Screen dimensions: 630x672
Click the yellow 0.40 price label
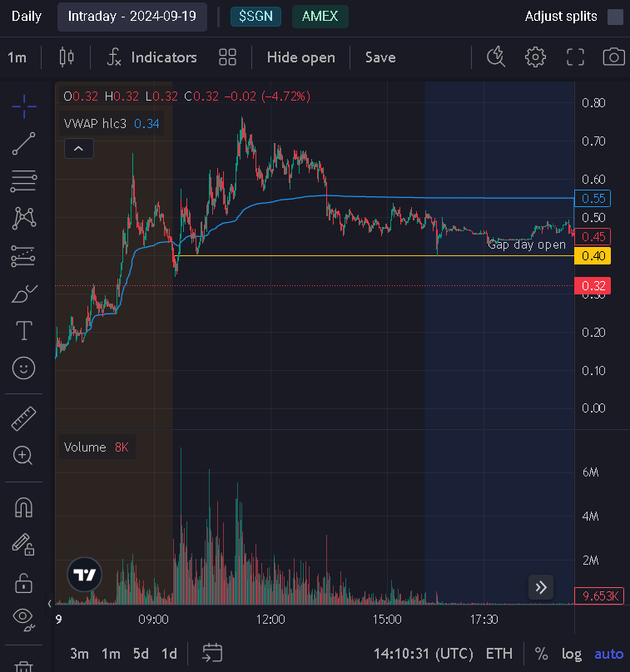coord(593,256)
